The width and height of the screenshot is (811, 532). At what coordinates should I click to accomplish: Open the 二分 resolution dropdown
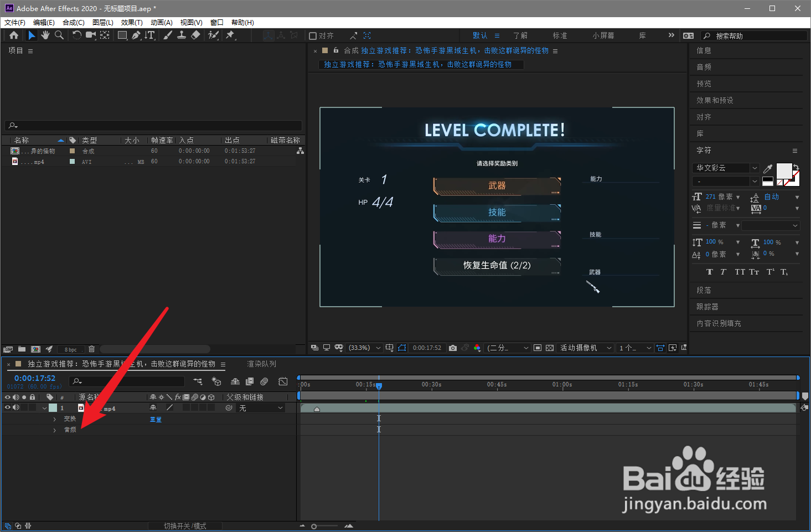coord(508,348)
